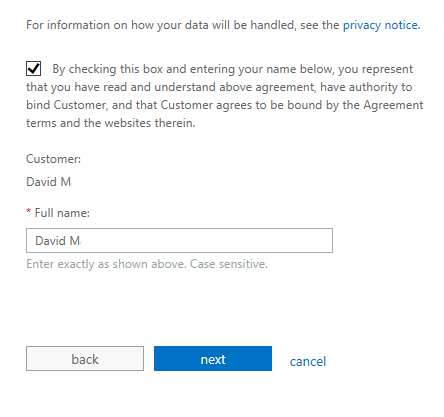Click the 'terms and the websites therein' line
Image resolution: width=444 pixels, height=417 pixels.
[111, 123]
